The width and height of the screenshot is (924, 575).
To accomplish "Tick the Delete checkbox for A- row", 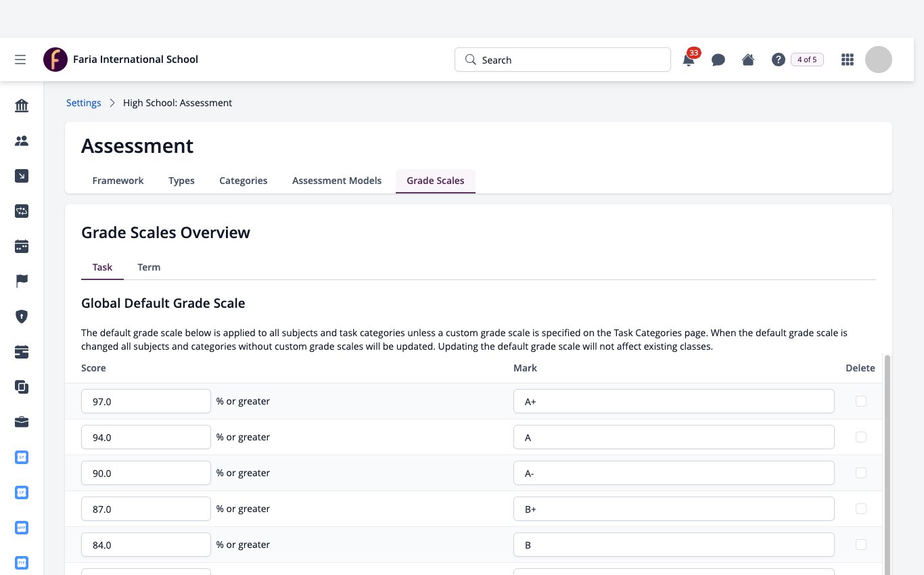I will 860,473.
